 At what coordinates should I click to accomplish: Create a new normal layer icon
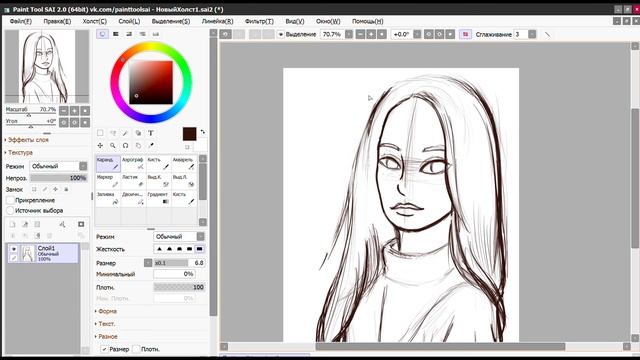click(13, 224)
